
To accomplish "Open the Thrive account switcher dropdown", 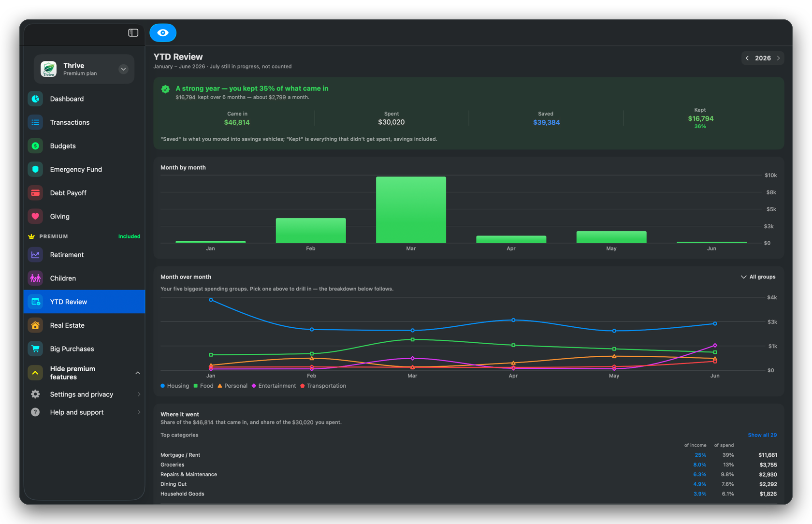I will click(123, 69).
